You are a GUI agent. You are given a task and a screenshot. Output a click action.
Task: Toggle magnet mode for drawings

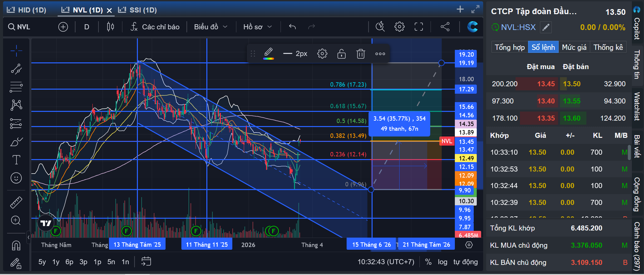pyautogui.click(x=16, y=245)
